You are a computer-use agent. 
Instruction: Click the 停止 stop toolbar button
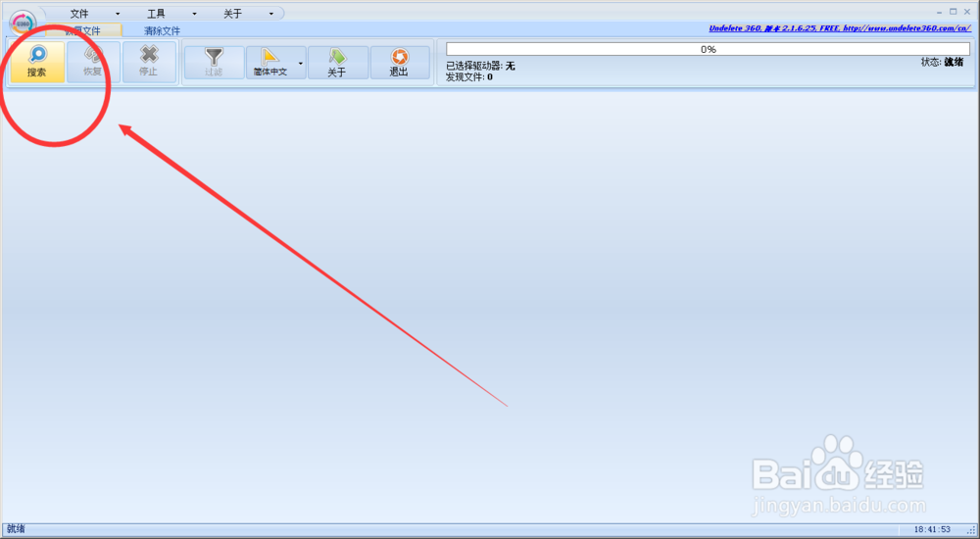click(x=149, y=62)
